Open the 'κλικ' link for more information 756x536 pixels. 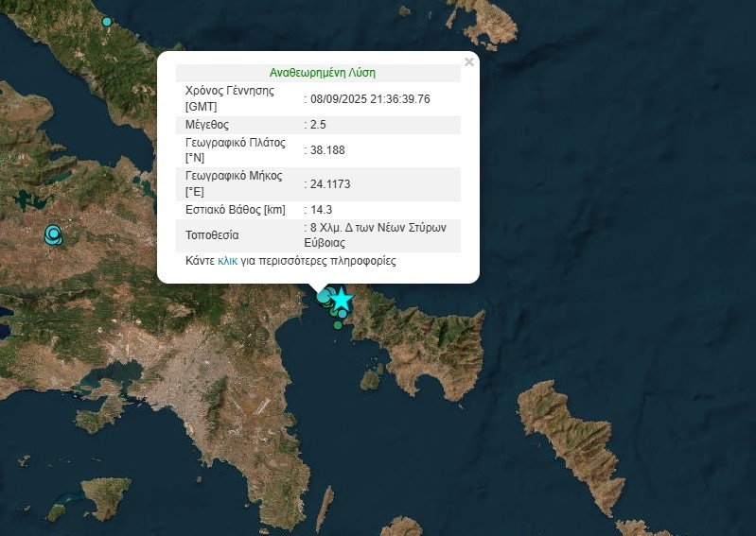pos(227,261)
